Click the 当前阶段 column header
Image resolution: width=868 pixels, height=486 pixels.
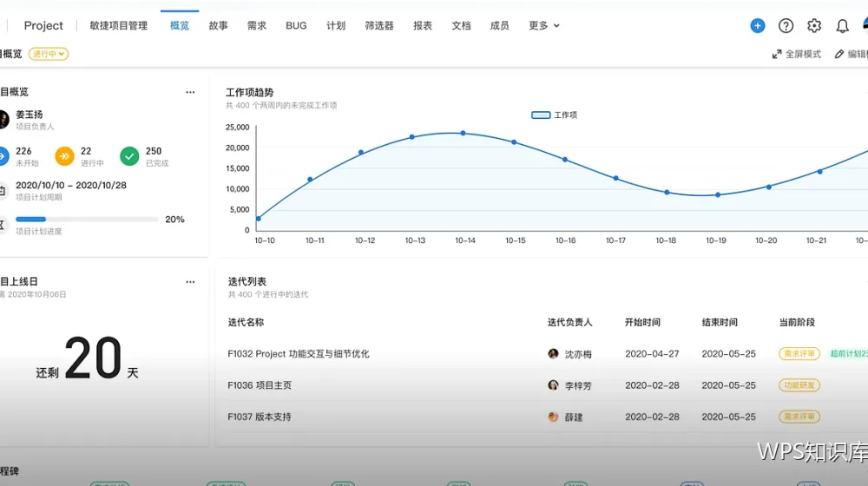tap(797, 322)
